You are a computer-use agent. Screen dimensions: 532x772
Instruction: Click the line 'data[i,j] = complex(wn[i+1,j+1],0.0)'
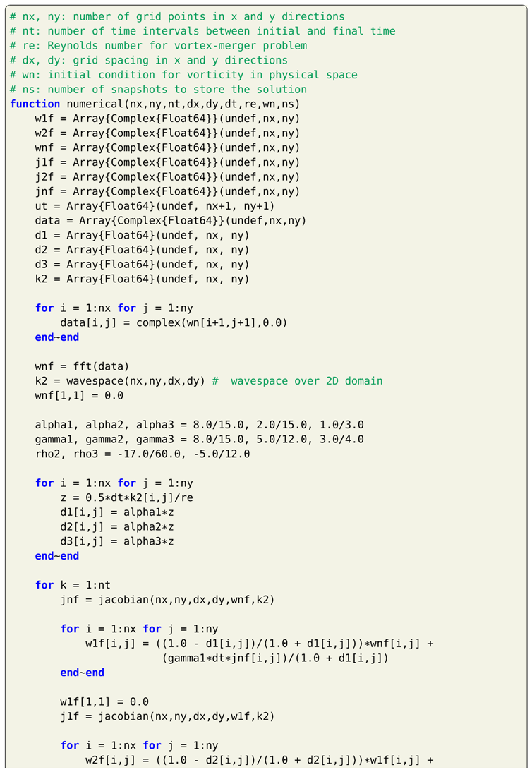click(174, 323)
